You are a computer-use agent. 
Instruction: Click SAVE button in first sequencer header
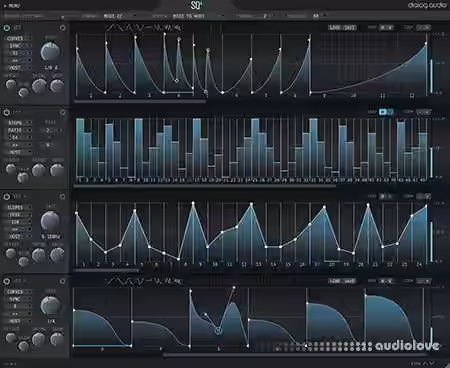[349, 28]
